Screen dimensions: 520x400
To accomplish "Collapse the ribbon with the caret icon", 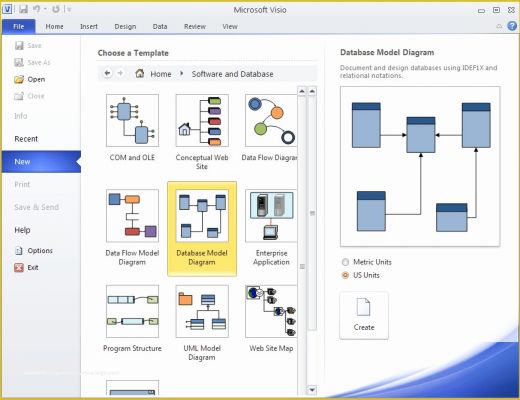I will pyautogui.click(x=499, y=26).
